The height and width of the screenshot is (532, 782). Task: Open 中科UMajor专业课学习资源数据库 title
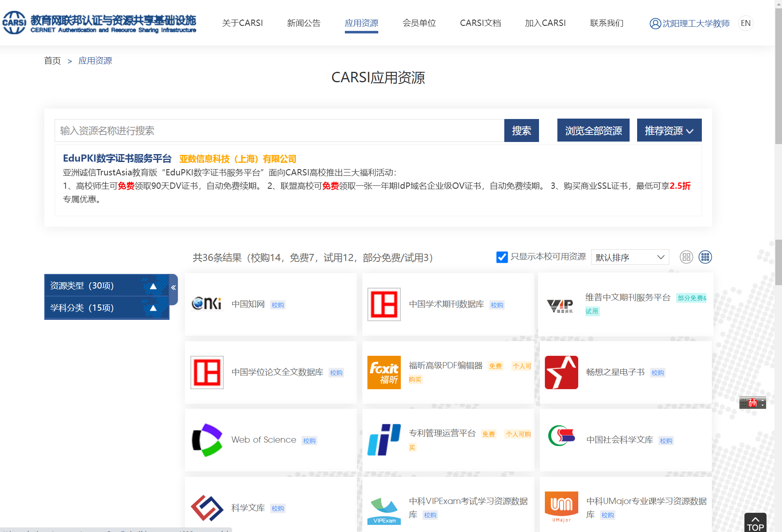coord(646,508)
